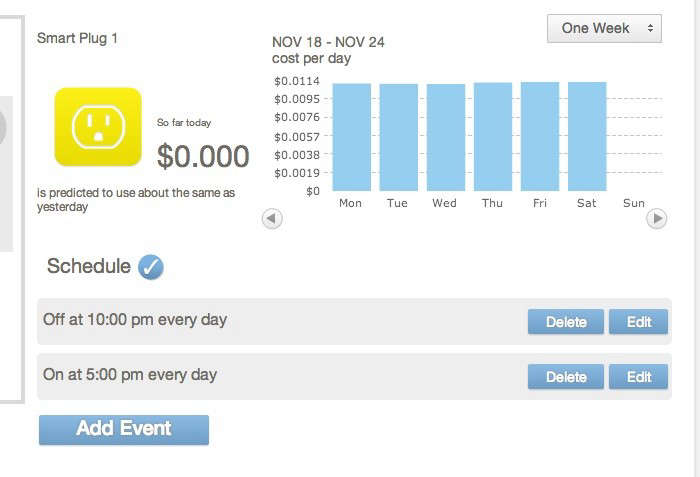Viewport: 700px width, 477px height.
Task: Delete the On at 5:00 pm event
Action: click(566, 377)
